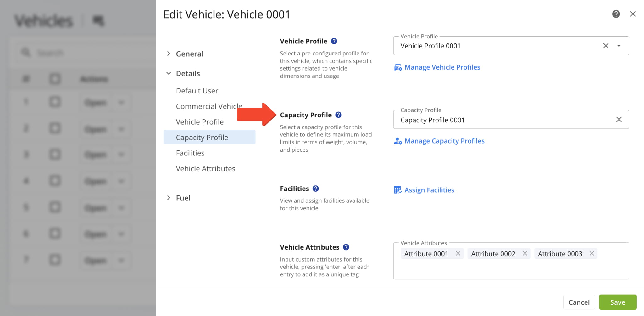Click the help icon beside Vehicle Attributes heading
This screenshot has height=316, width=644.
point(346,247)
